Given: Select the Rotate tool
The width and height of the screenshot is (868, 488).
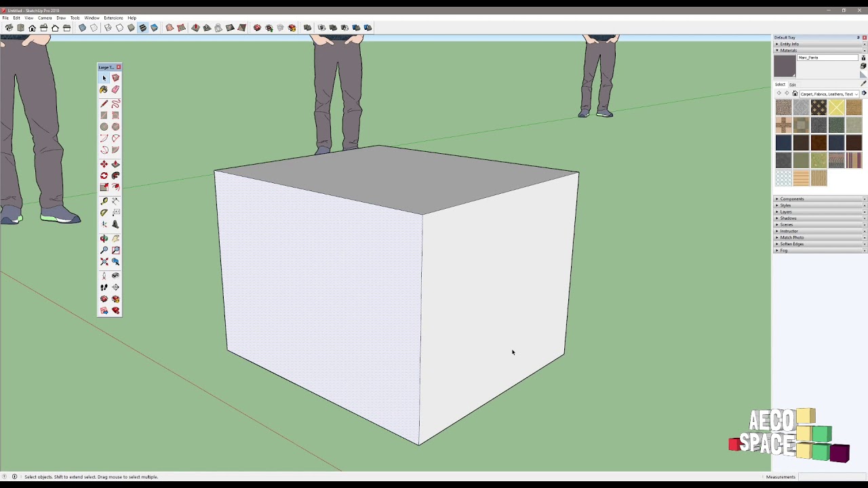Looking at the screenshot, I should pos(104,176).
